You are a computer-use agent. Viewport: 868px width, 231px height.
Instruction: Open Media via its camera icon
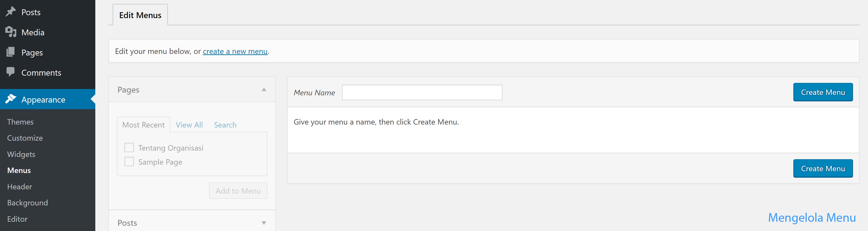(x=10, y=32)
